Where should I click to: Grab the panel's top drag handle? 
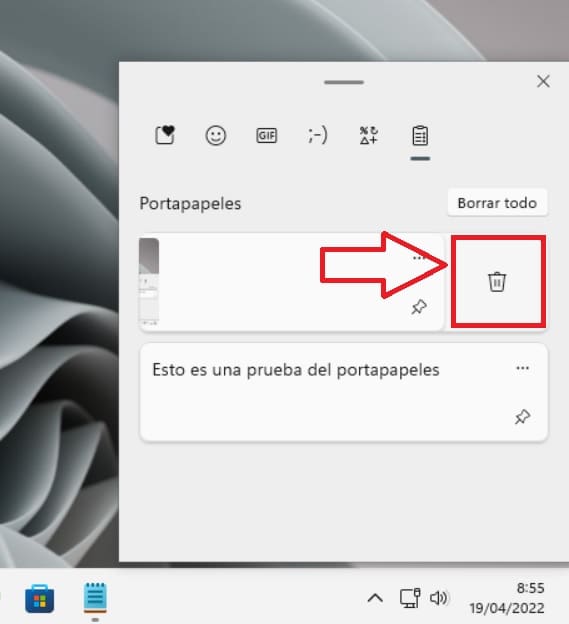point(344,82)
